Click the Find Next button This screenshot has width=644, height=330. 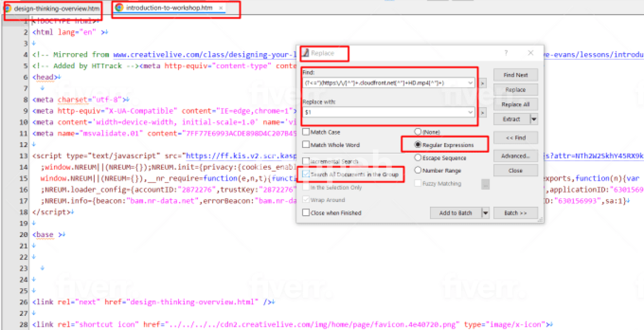pyautogui.click(x=515, y=75)
